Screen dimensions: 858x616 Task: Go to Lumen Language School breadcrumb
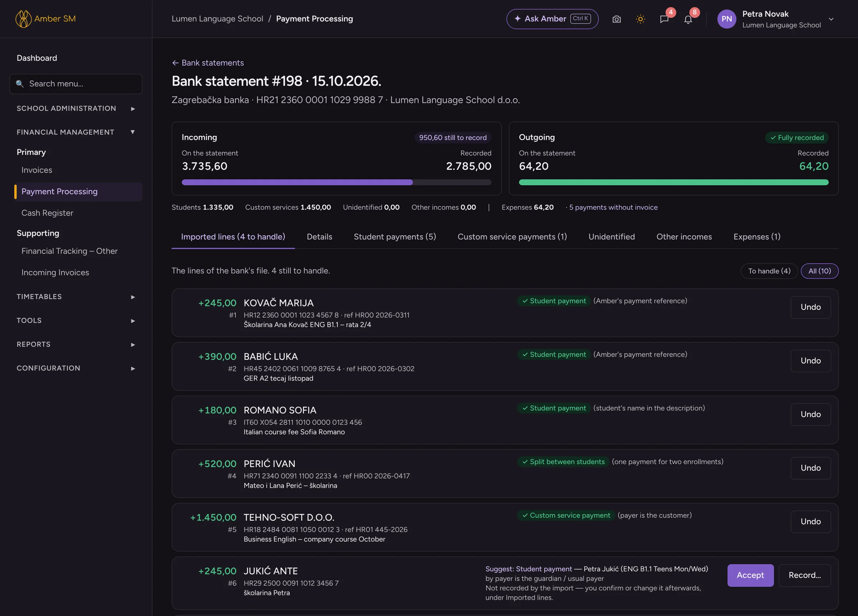[217, 19]
